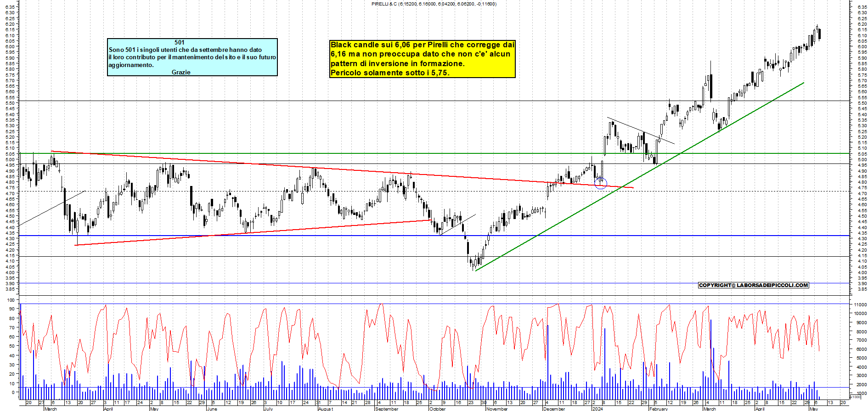Viewport: 868px width, 411px height.
Task: Click the '50' oscillator scale label
Action: (11, 346)
